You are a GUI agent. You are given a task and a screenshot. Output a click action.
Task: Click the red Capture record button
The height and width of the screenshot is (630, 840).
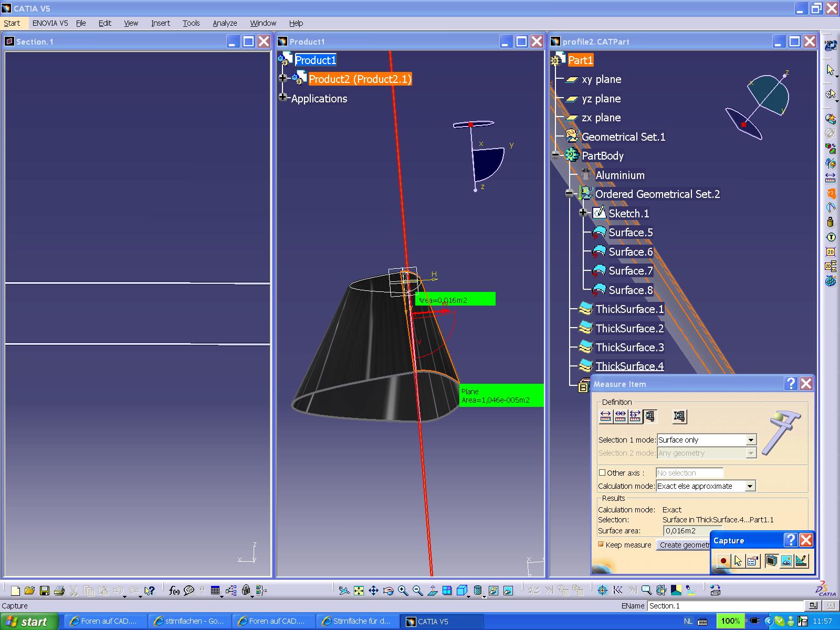click(723, 561)
